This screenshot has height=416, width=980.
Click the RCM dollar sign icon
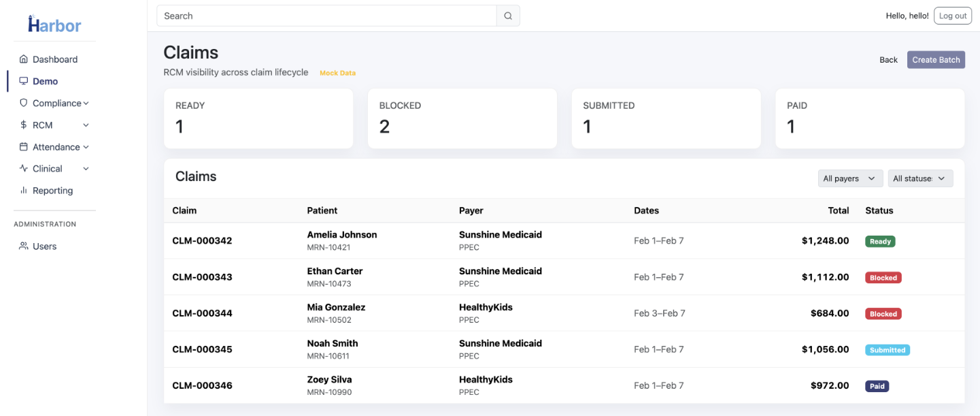point(24,125)
